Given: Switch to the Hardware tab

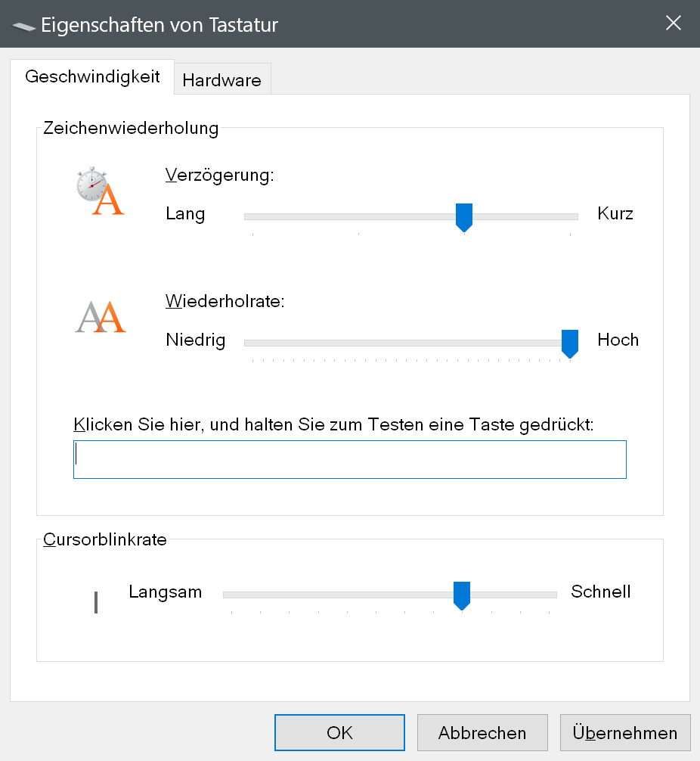Looking at the screenshot, I should point(221,79).
